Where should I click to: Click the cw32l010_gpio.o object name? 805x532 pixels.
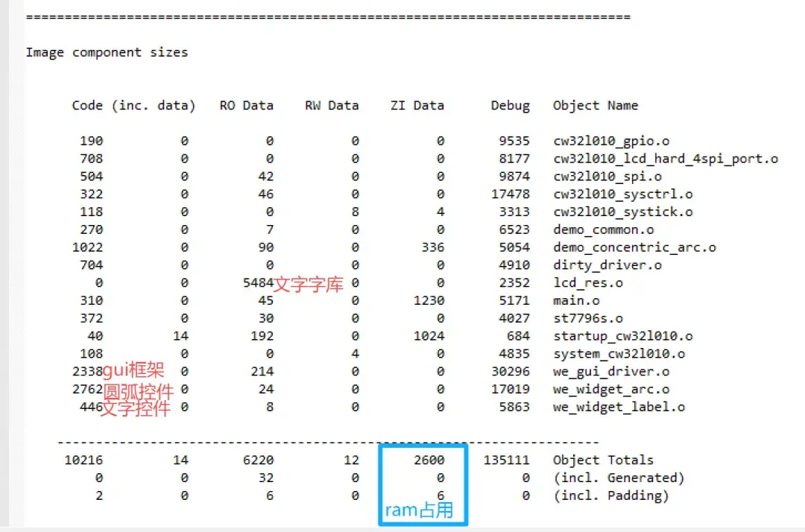pyautogui.click(x=611, y=141)
